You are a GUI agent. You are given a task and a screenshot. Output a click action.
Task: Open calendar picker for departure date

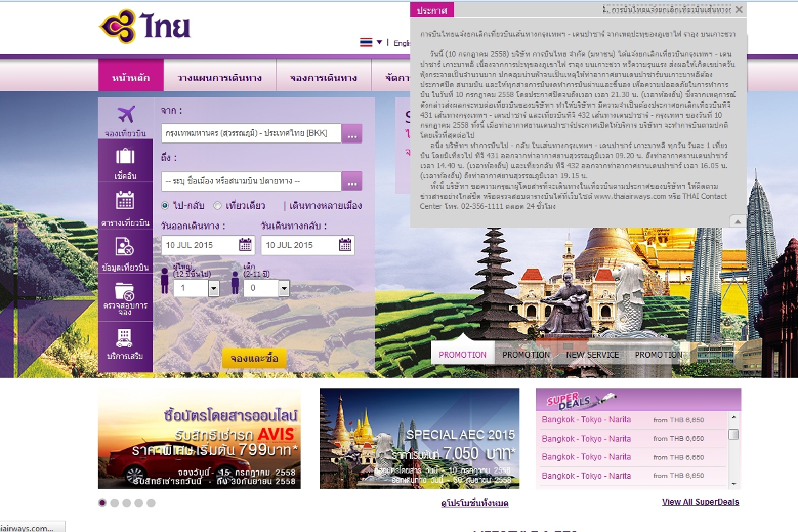[245, 245]
